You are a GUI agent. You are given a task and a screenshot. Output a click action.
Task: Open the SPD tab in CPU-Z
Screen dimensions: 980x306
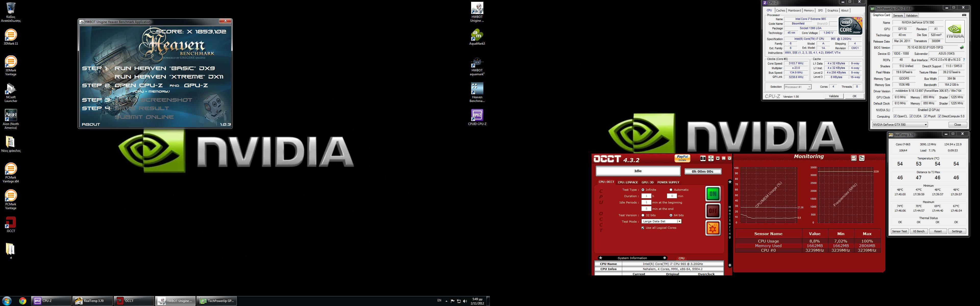(820, 11)
